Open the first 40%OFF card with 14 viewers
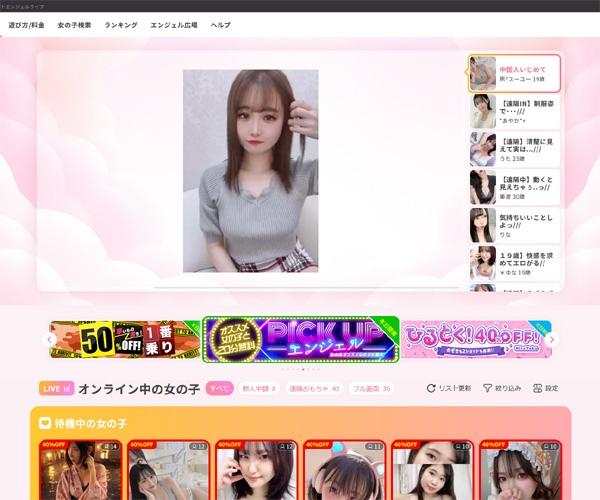Image resolution: width=600 pixels, height=500 pixels. (81, 470)
